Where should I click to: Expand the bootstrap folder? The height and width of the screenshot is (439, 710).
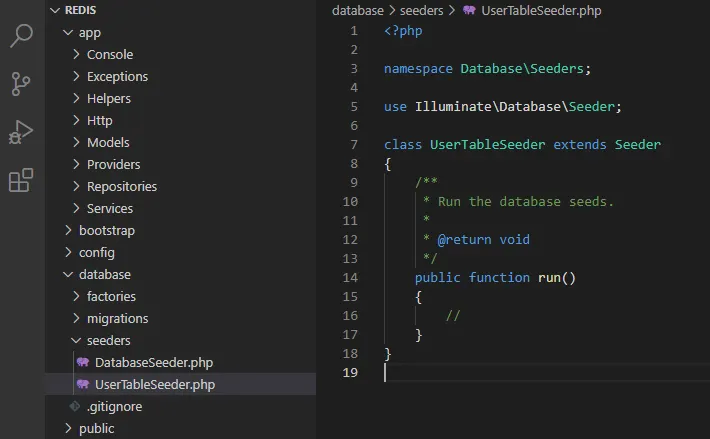(x=68, y=230)
